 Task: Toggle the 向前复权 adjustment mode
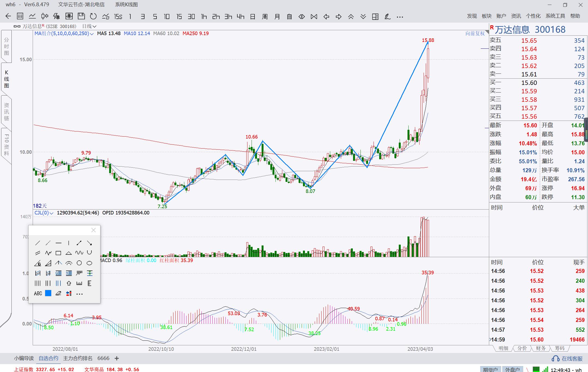(475, 33)
